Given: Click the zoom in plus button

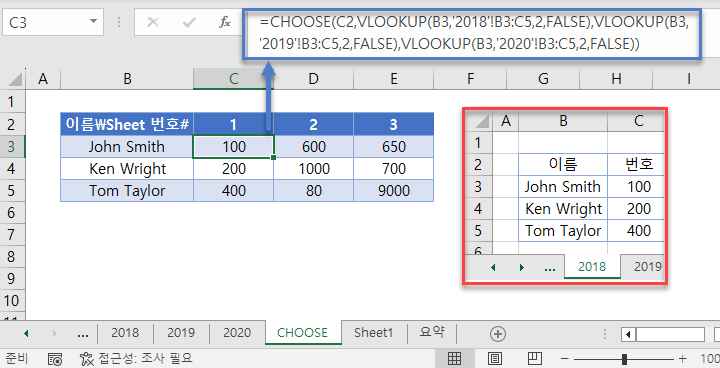Looking at the screenshot, I should pos(683,359).
